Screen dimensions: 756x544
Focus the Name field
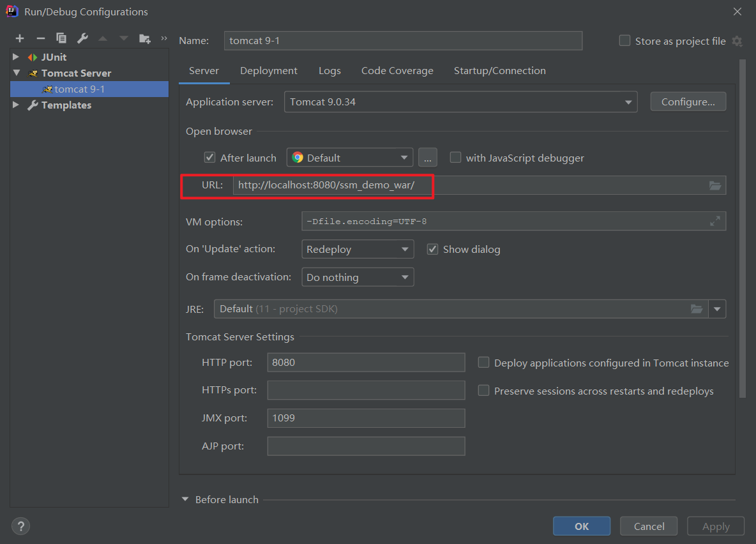403,41
